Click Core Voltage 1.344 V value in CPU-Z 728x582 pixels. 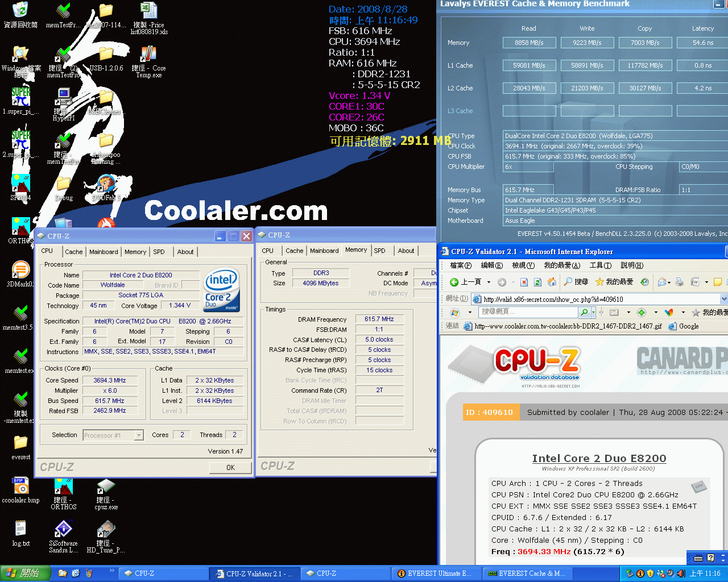[180, 306]
